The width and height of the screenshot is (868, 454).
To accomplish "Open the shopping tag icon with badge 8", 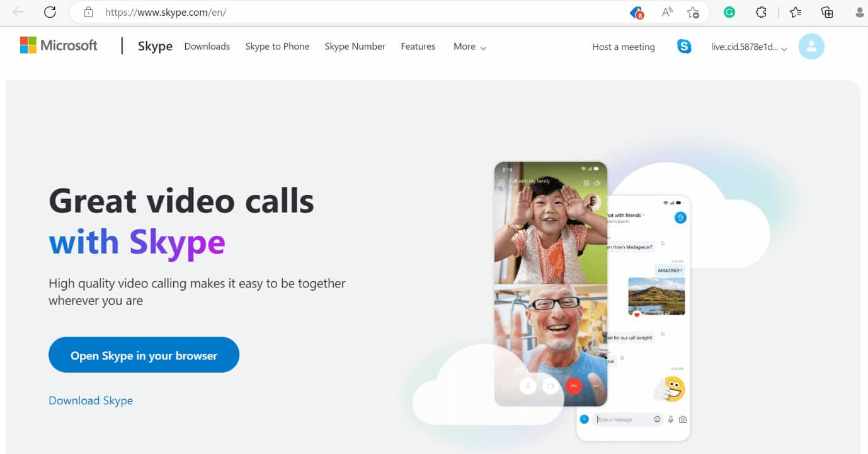I will click(x=637, y=12).
